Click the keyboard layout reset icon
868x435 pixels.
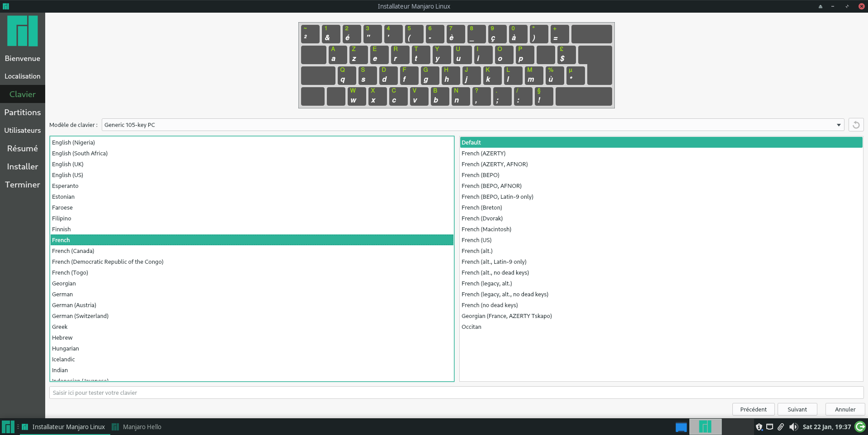[856, 125]
